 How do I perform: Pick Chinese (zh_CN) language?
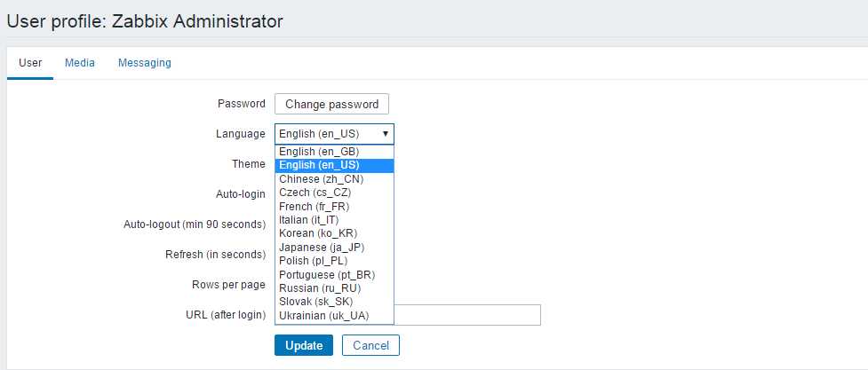point(334,179)
